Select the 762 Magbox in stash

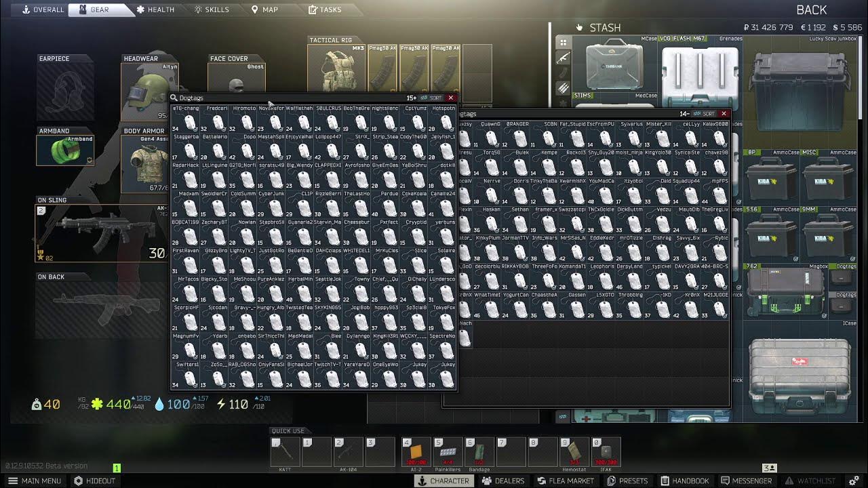(786, 291)
